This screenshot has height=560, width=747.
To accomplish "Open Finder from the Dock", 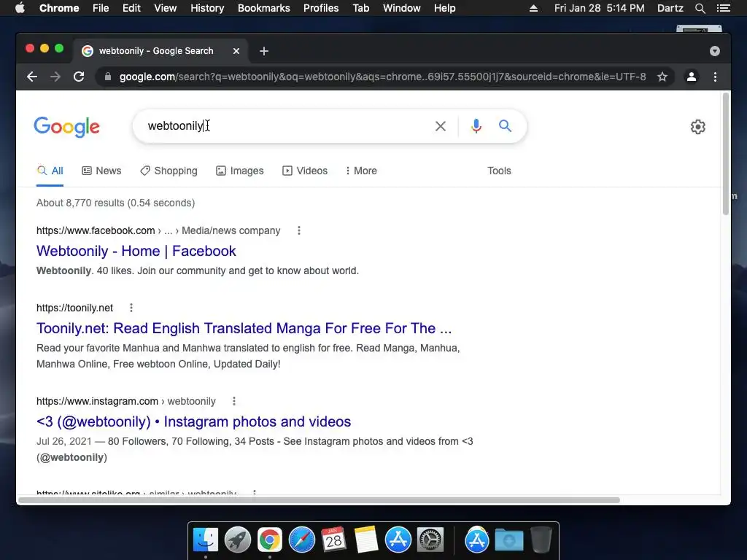I will point(206,540).
